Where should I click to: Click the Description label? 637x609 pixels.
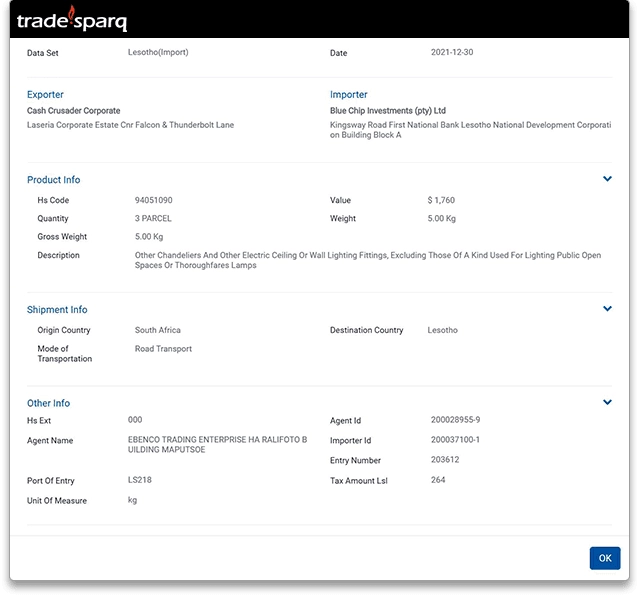pos(58,255)
